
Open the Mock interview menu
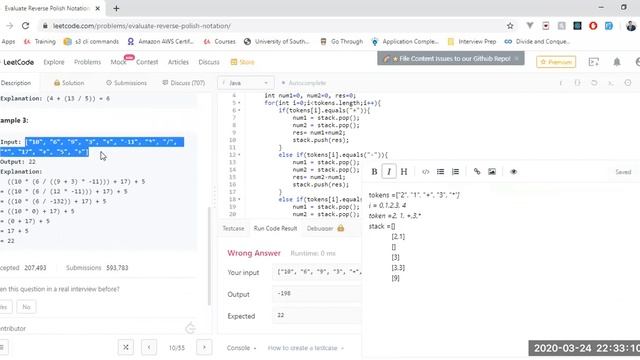118,62
